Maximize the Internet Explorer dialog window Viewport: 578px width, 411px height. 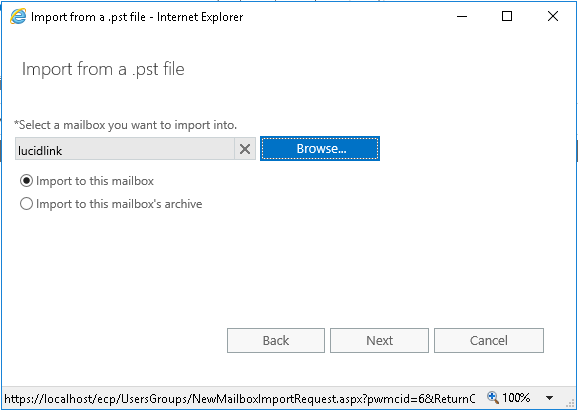pos(507,16)
